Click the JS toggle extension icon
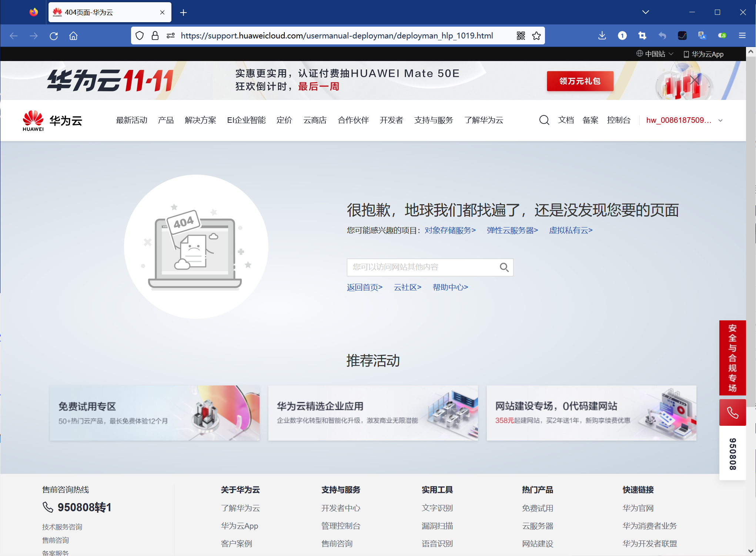Screen dimensions: 756x556 722,36
